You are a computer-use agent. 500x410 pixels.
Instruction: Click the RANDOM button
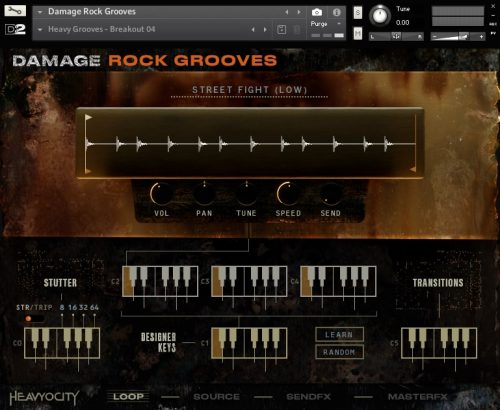(x=339, y=352)
